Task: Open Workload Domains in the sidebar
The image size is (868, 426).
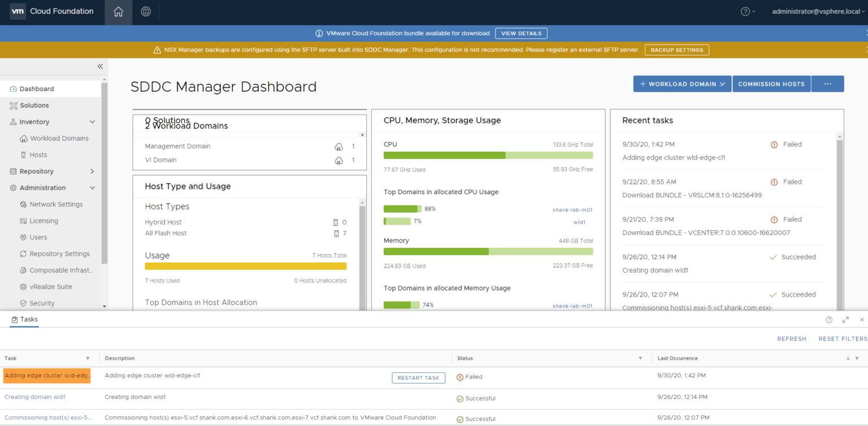Action: pyautogui.click(x=59, y=139)
